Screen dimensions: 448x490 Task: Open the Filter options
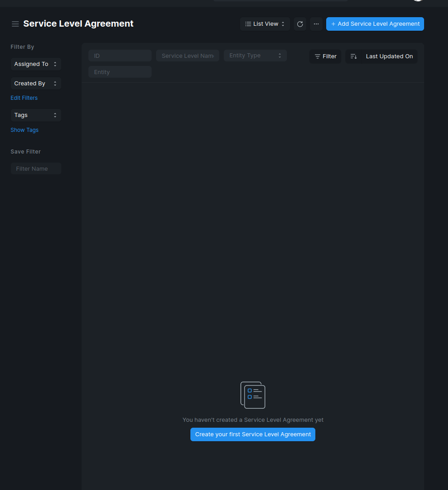pyautogui.click(x=325, y=56)
